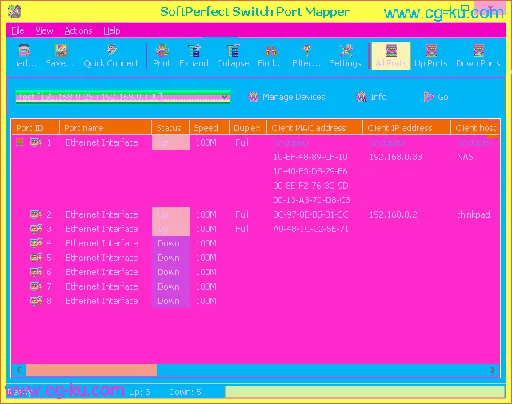Image resolution: width=512 pixels, height=404 pixels.
Task: Click the port 3 icon
Action: click(36, 229)
